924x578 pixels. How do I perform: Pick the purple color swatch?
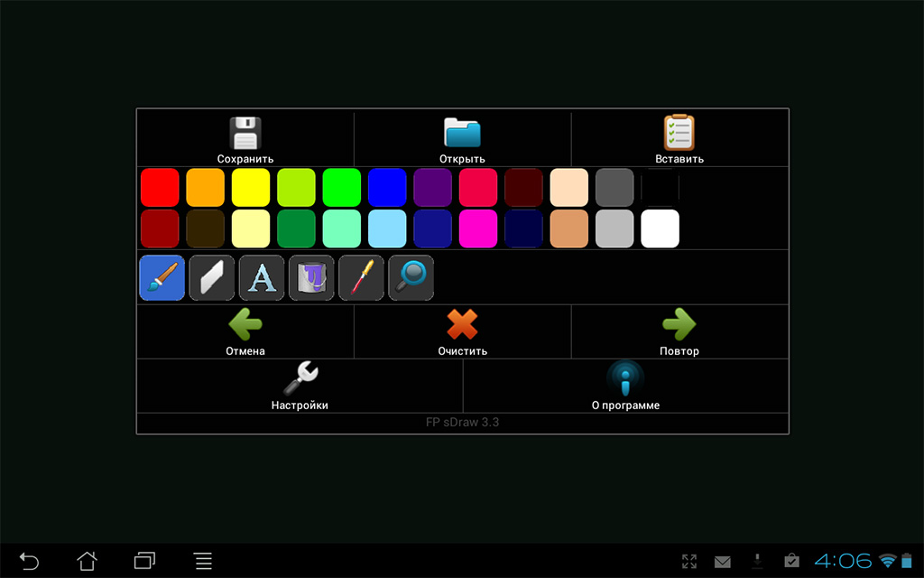click(x=432, y=188)
